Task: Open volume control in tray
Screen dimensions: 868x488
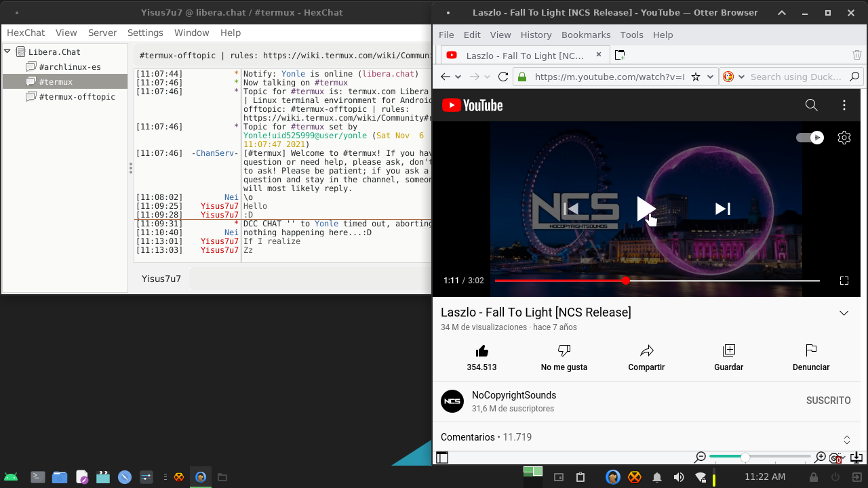Action: [678, 477]
